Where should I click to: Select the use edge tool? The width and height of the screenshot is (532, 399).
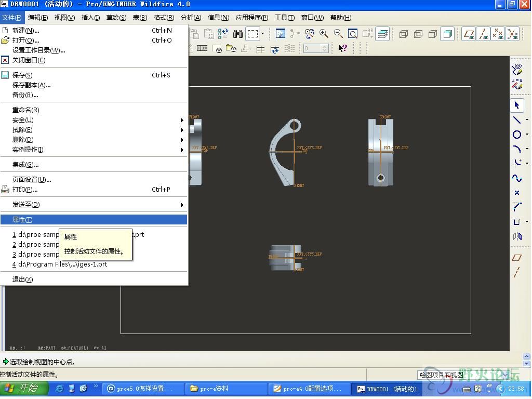point(516,222)
